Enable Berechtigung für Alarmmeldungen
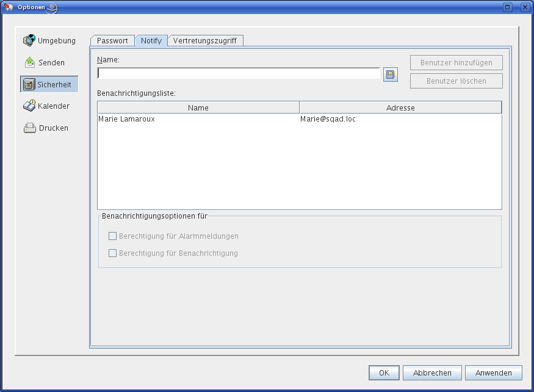This screenshot has width=534, height=392. point(112,236)
